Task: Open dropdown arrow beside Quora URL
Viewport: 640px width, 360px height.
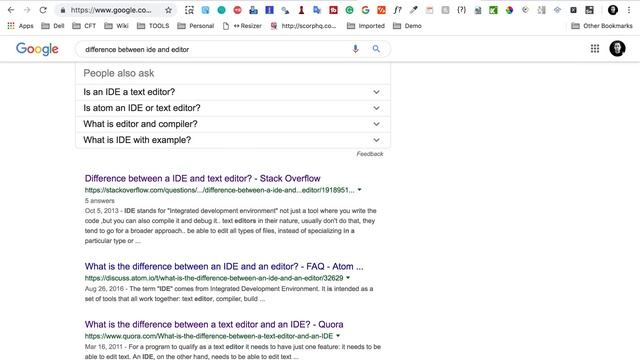Action: (x=338, y=336)
